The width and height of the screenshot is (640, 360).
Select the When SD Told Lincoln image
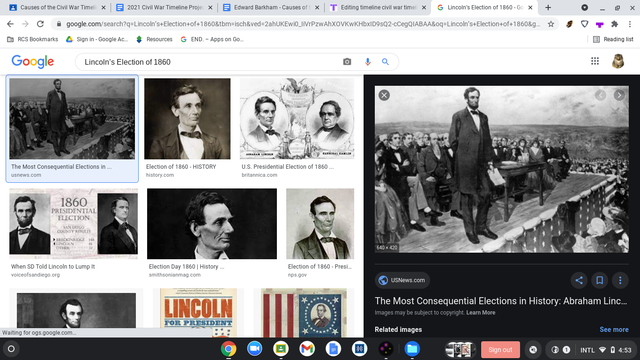click(73, 223)
